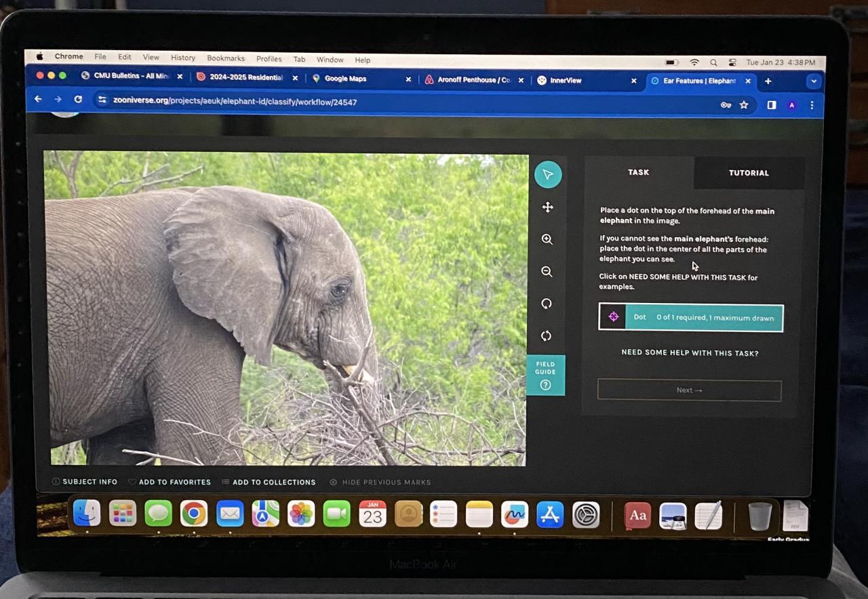Close the Ear Features tab
The height and width of the screenshot is (599, 868).
[748, 81]
